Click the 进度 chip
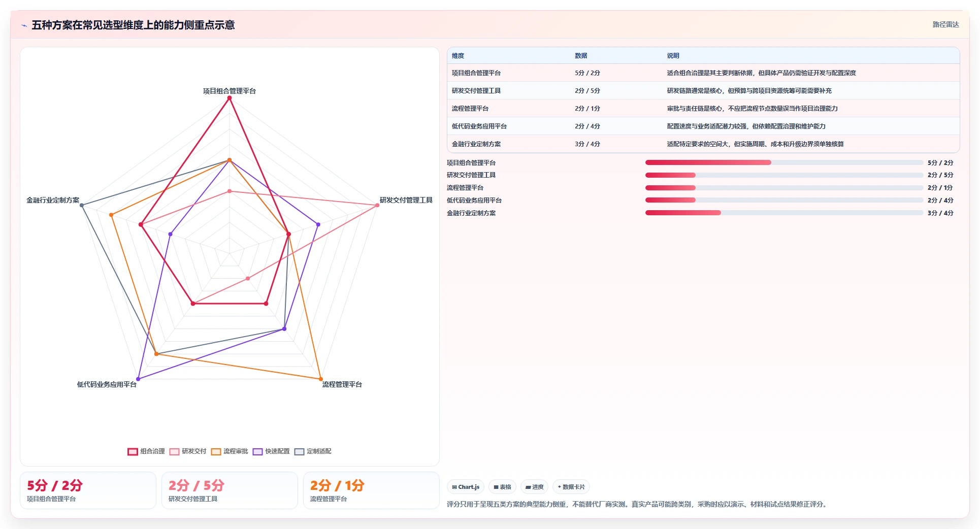This screenshot has height=529, width=980. coord(534,487)
